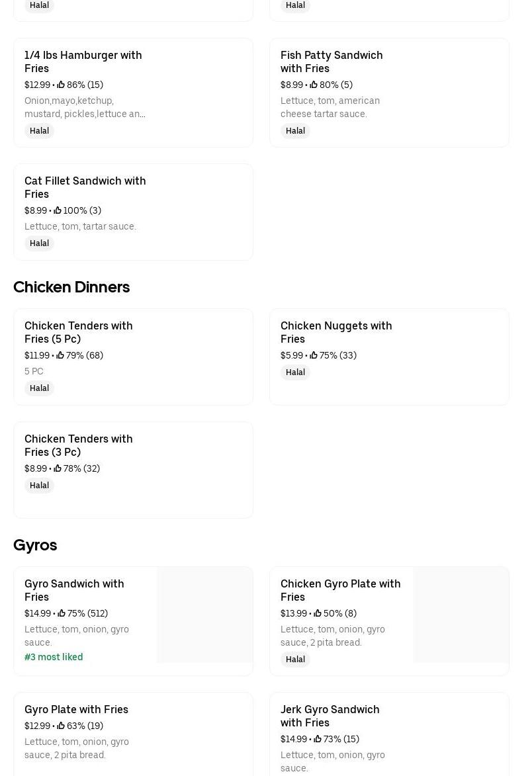This screenshot has width=532, height=776.
Task: Open 1/4 lbs Hamburger with Fries item
Action: (83, 62)
